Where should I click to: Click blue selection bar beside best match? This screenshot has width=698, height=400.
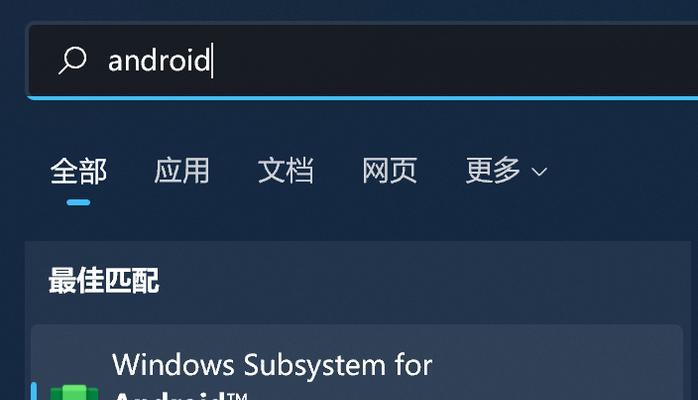click(34, 391)
